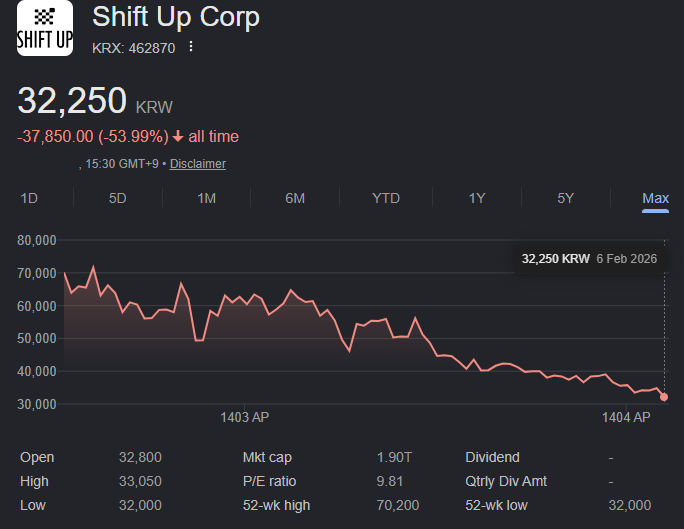Click the Shift Up company logo

(x=45, y=28)
